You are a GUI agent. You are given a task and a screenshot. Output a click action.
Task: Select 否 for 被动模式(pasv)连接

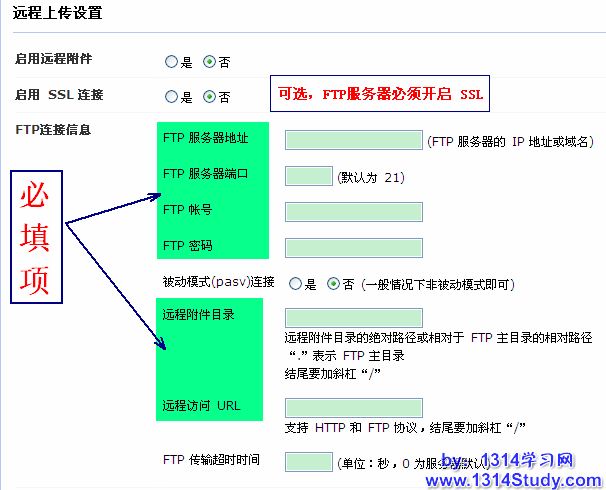334,283
